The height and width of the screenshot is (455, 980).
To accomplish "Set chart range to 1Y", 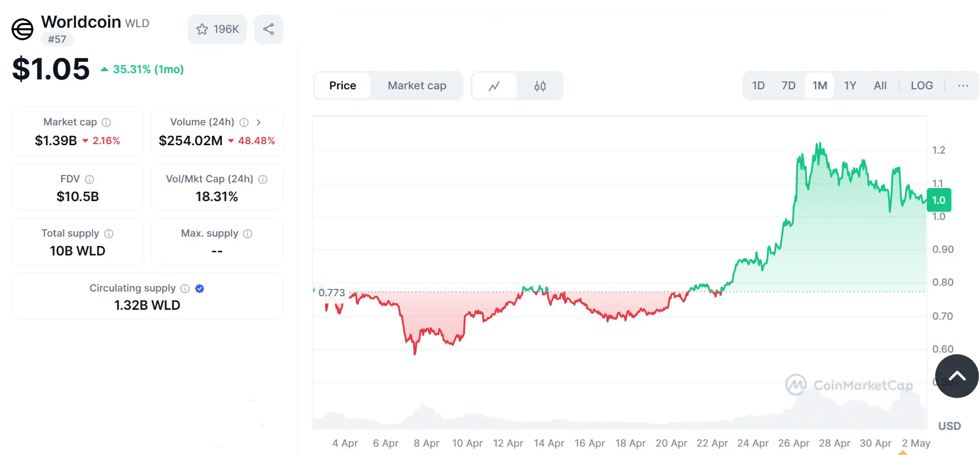I will pos(850,86).
